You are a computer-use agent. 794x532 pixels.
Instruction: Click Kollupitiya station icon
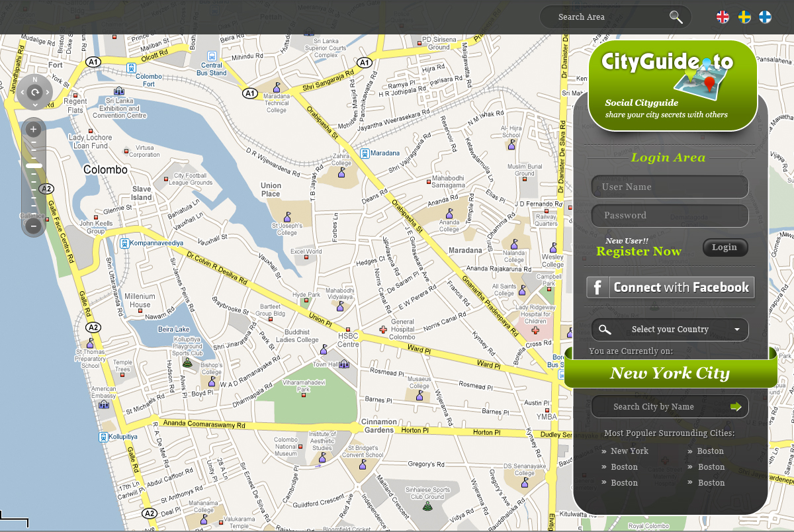pyautogui.click(x=104, y=437)
